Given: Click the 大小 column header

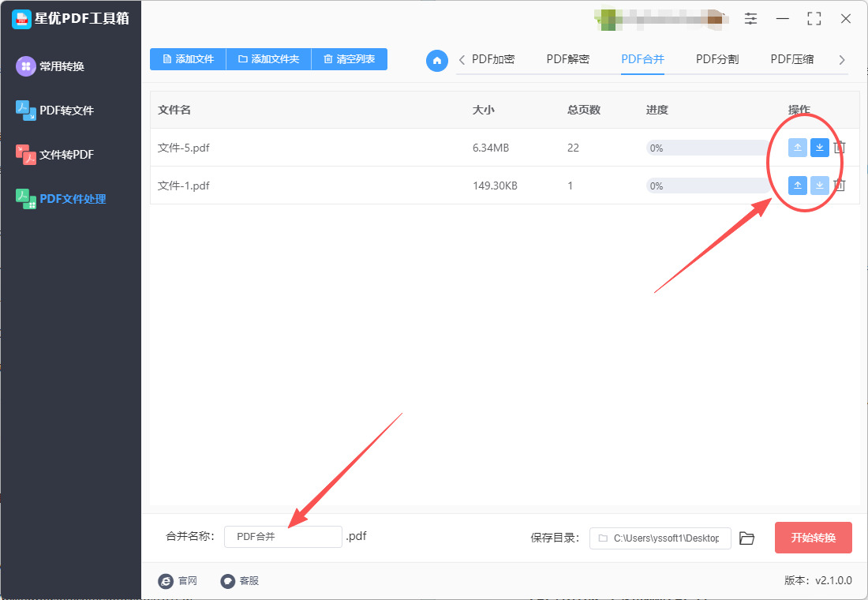Looking at the screenshot, I should (x=483, y=110).
